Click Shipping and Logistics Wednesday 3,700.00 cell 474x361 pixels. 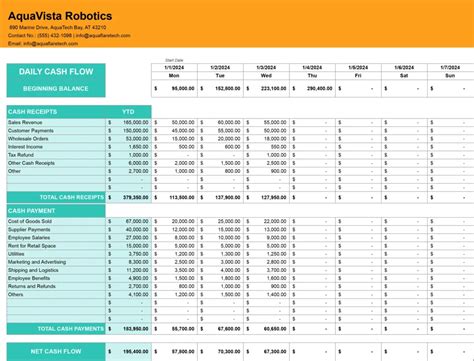click(266, 270)
